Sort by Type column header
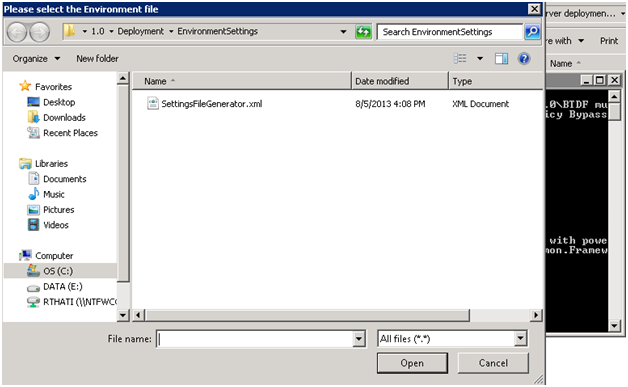The height and width of the screenshot is (387, 628). tap(496, 81)
